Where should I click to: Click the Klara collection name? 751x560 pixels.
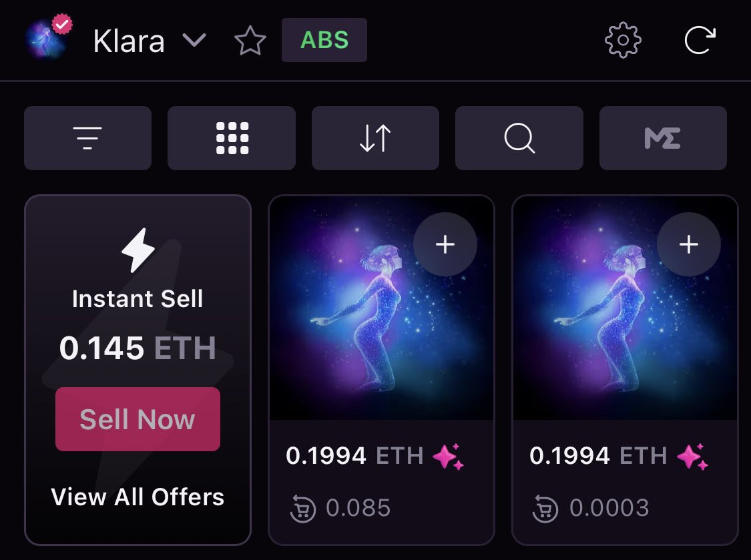[x=129, y=41]
